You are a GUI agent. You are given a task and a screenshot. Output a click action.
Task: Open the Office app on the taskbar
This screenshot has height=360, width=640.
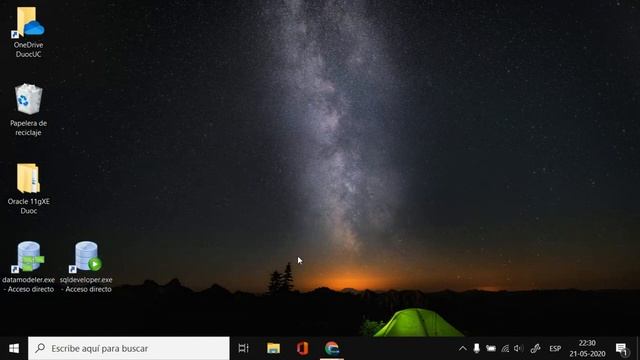click(302, 348)
